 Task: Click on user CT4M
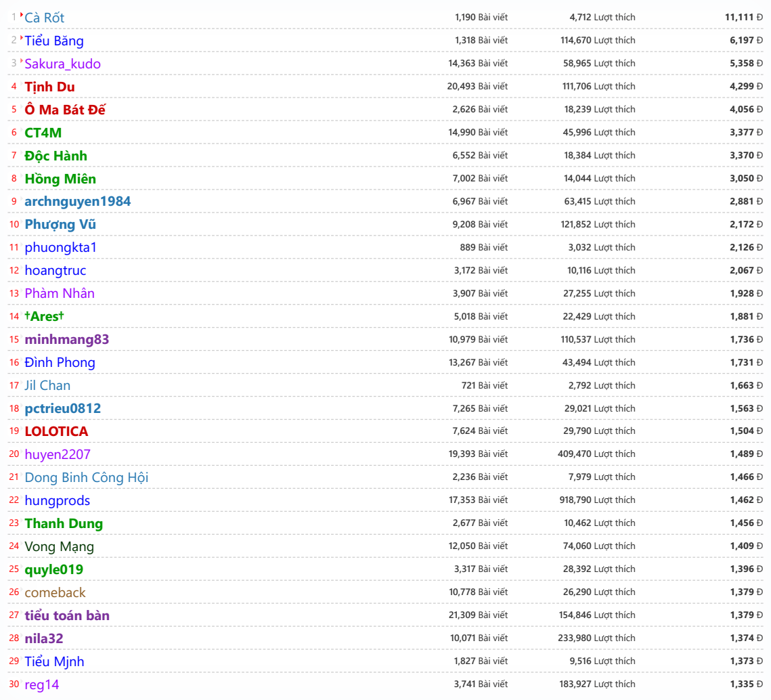[x=43, y=133]
